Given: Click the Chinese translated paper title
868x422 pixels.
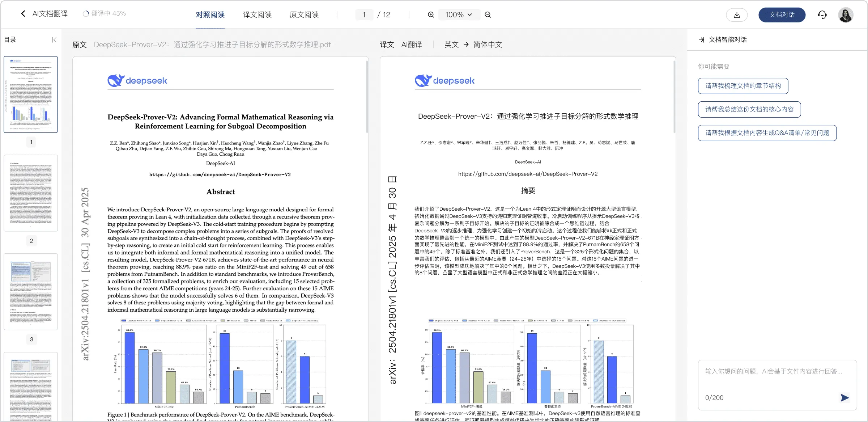Looking at the screenshot, I should coord(528,117).
